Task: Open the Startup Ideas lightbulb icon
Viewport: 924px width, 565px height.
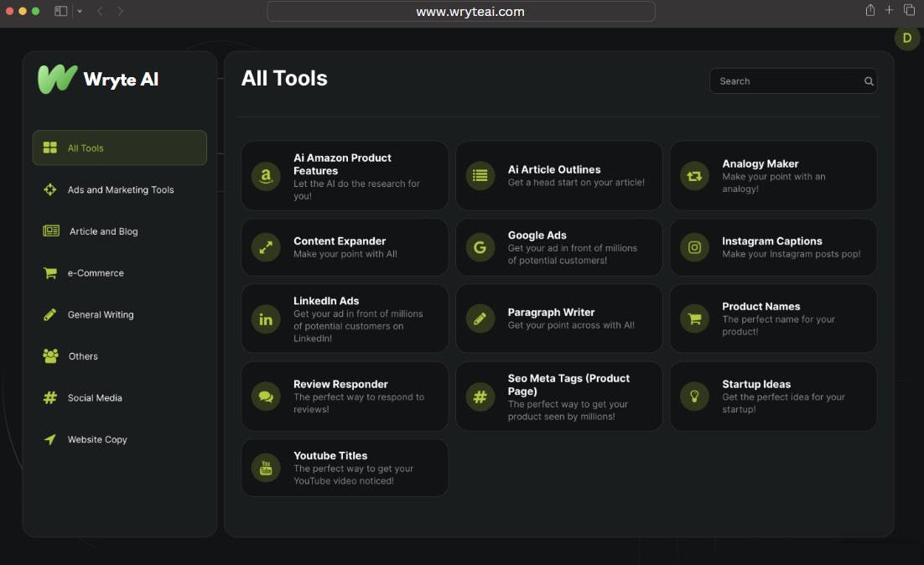Action: tap(694, 397)
